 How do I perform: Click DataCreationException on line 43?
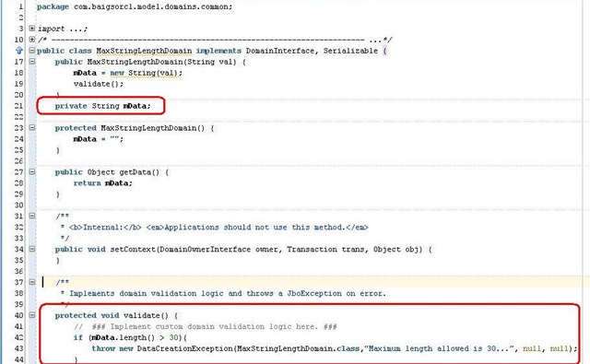[x=184, y=348]
